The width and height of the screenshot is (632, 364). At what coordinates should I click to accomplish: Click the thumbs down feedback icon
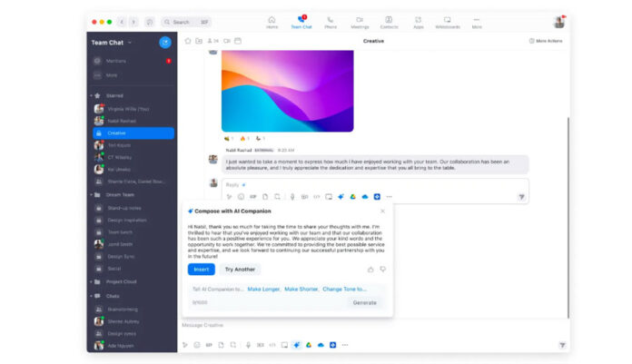pos(382,269)
